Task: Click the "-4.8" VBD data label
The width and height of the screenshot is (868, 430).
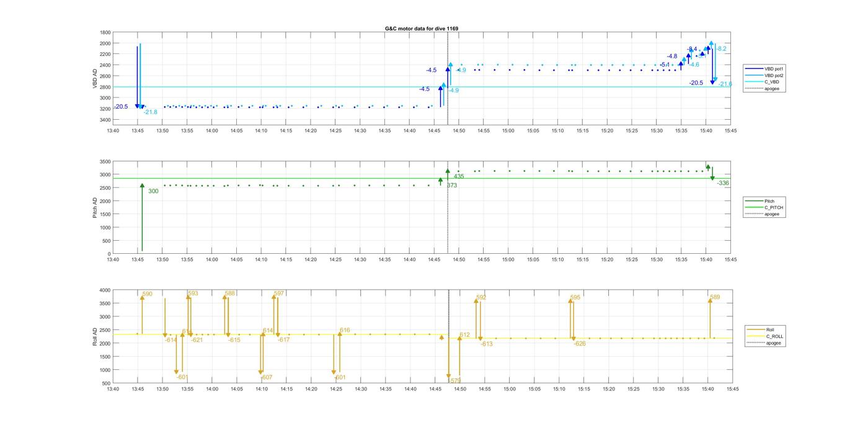Action: pyautogui.click(x=672, y=56)
